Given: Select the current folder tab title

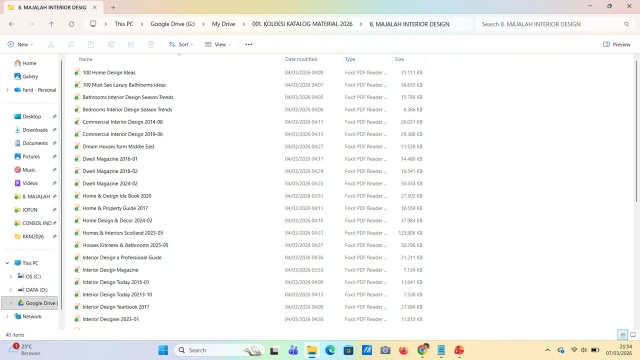Looking at the screenshot, I should coord(52,7).
